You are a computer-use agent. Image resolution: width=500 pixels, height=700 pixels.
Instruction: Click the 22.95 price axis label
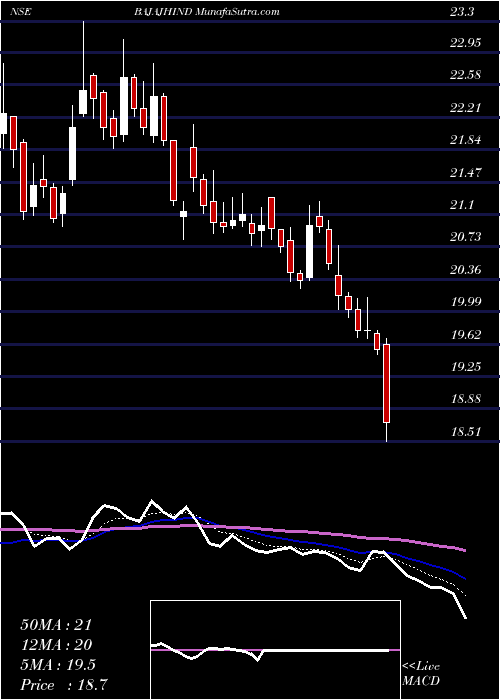466,43
